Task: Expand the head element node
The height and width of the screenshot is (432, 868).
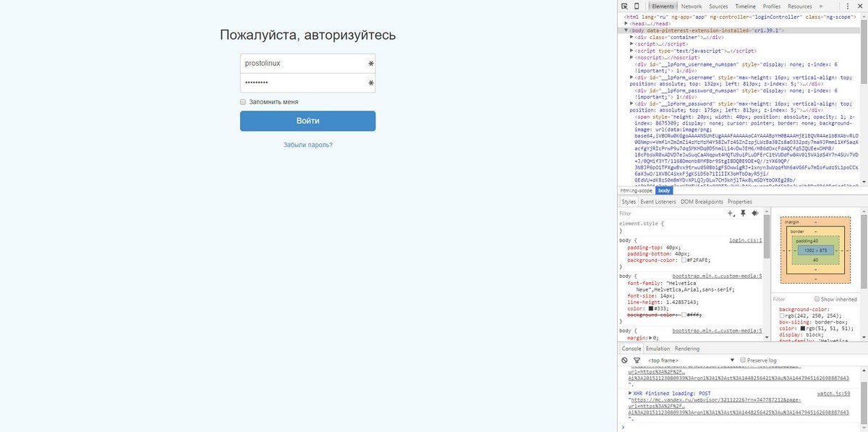Action: (x=626, y=23)
